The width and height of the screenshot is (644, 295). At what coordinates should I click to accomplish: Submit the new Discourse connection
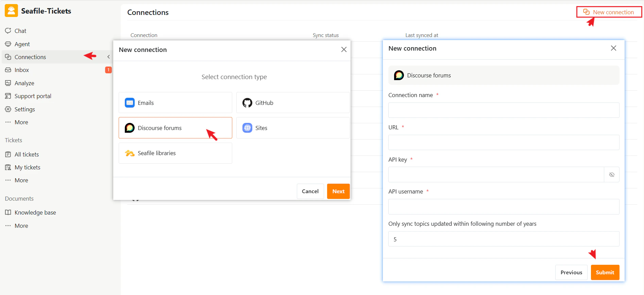[x=605, y=273]
